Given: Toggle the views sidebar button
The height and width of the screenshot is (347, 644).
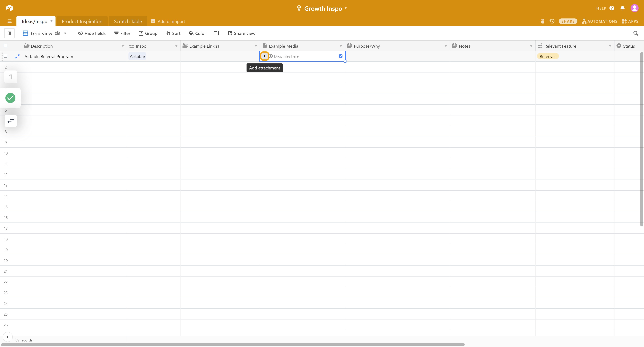Looking at the screenshot, I should tap(9, 33).
